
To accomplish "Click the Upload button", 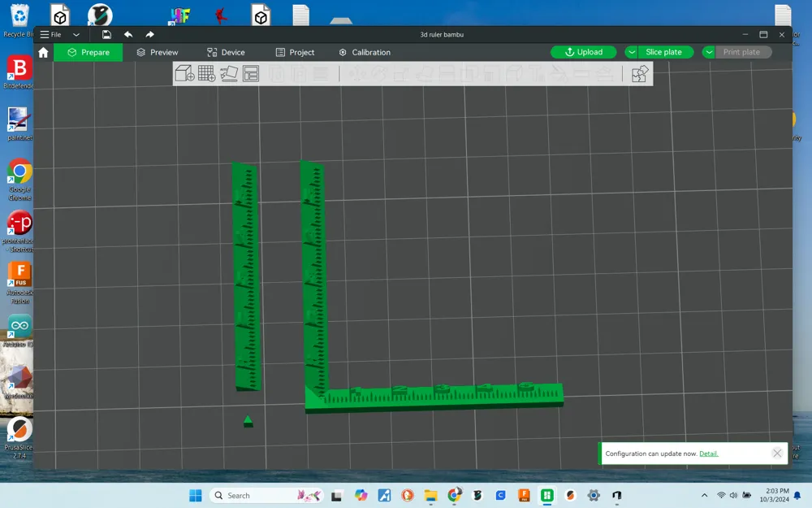I will [x=584, y=52].
